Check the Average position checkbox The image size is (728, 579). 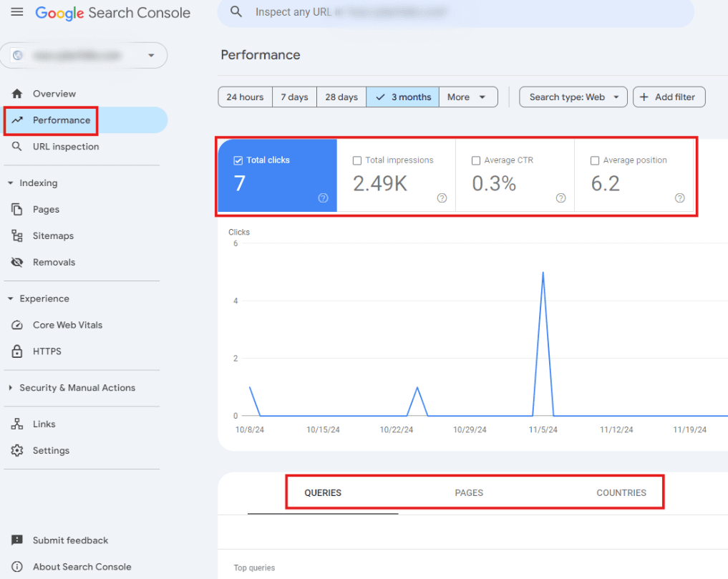(x=595, y=160)
